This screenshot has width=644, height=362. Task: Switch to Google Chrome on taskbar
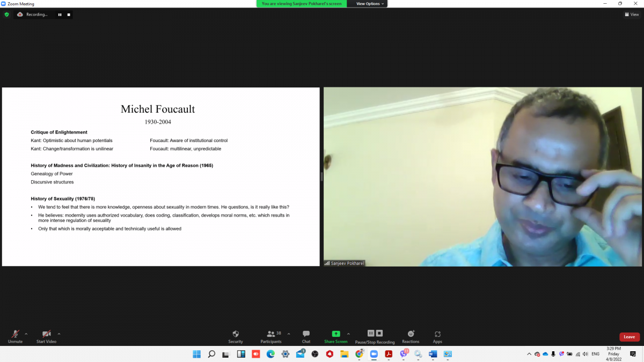[359, 354]
